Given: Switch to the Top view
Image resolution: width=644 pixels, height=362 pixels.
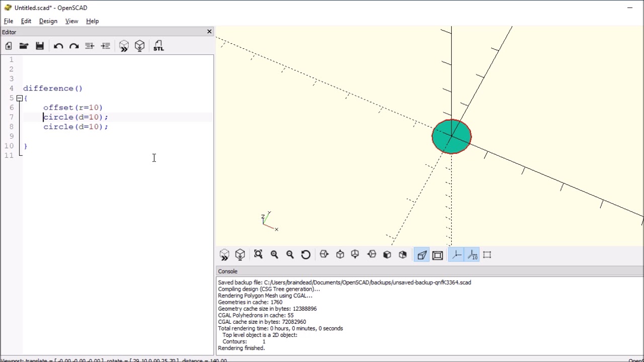Looking at the screenshot, I should pos(340,255).
